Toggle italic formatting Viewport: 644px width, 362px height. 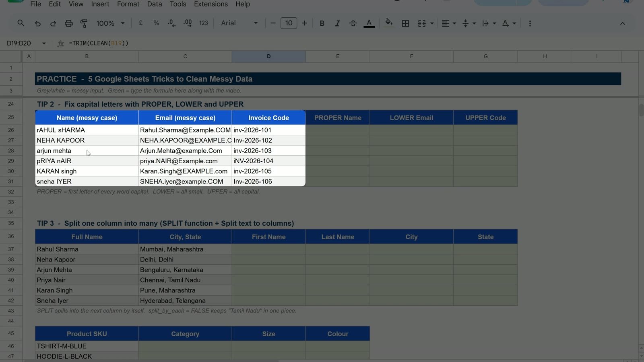[x=337, y=23]
